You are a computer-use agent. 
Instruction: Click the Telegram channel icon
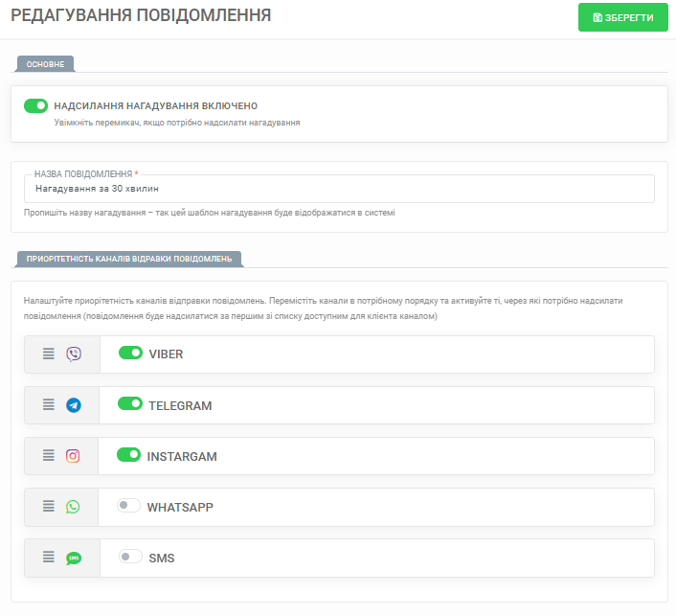click(74, 405)
